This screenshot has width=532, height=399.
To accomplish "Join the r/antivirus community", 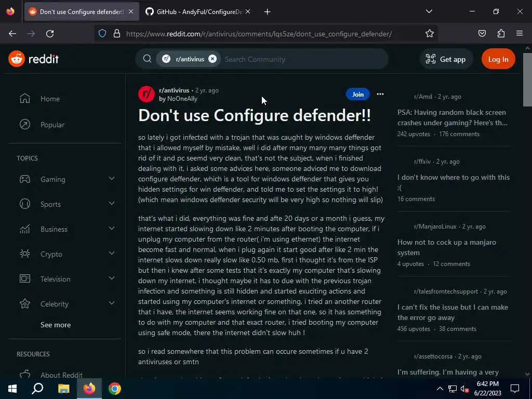I will tap(357, 95).
